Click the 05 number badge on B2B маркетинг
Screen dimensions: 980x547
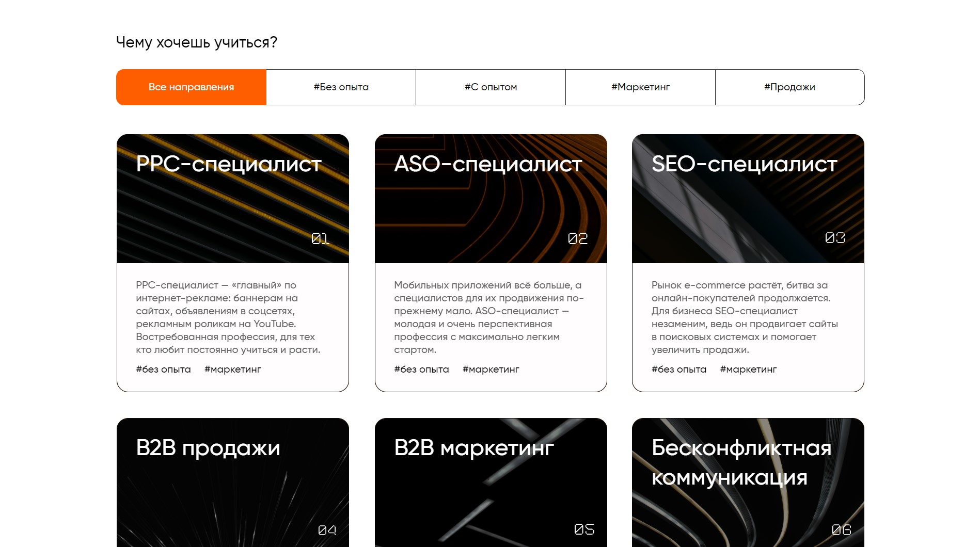click(584, 529)
